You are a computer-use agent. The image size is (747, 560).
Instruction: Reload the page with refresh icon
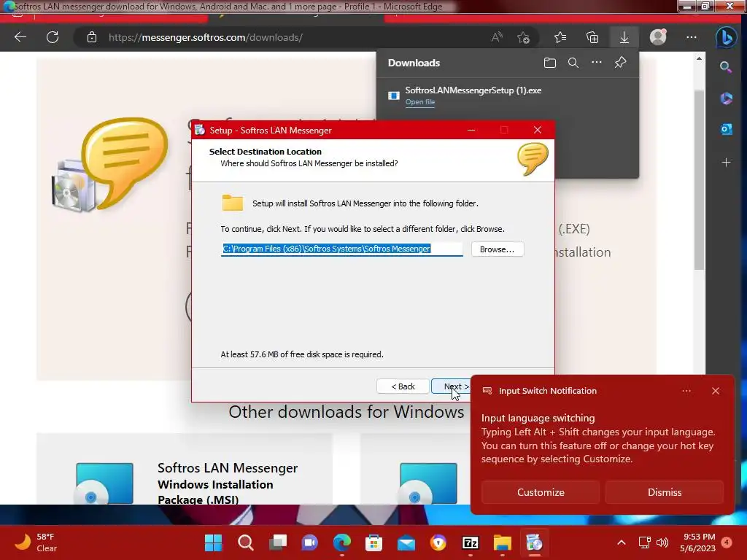53,37
